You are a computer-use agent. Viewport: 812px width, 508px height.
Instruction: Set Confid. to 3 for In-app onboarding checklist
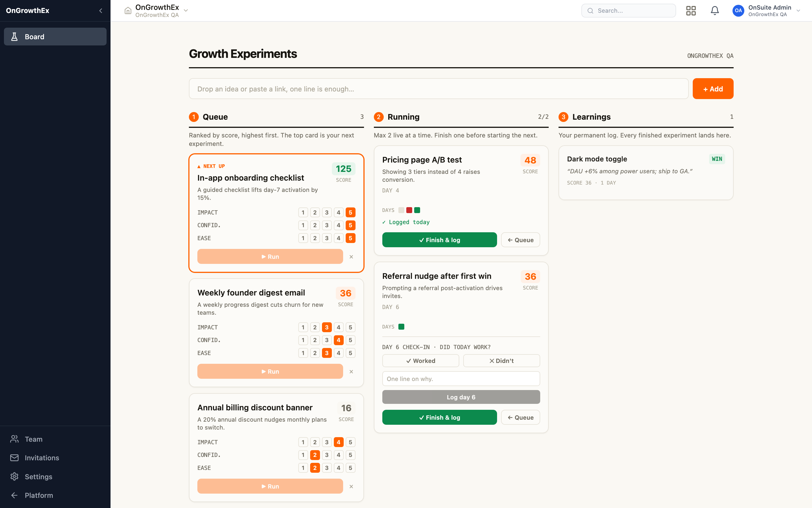(x=327, y=225)
